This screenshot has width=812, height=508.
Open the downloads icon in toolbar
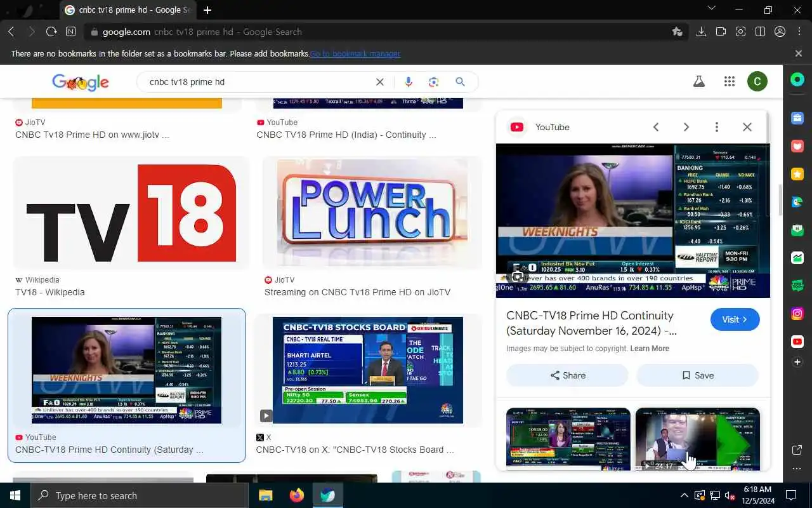tap(701, 32)
